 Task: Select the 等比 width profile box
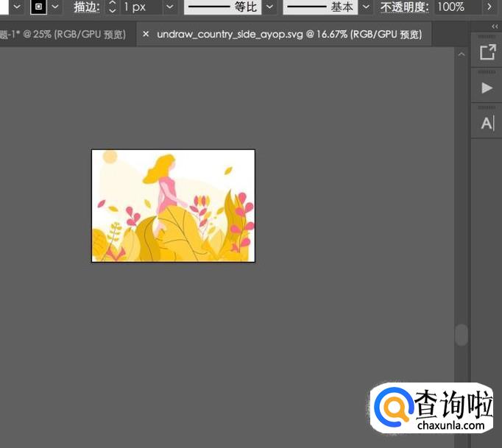(x=223, y=7)
